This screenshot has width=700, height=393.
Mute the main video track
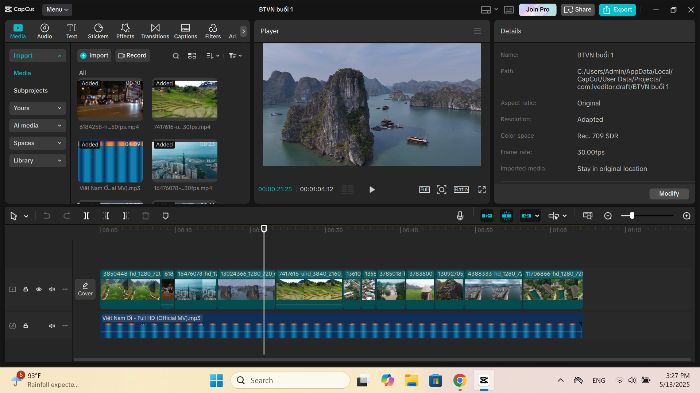coord(52,289)
